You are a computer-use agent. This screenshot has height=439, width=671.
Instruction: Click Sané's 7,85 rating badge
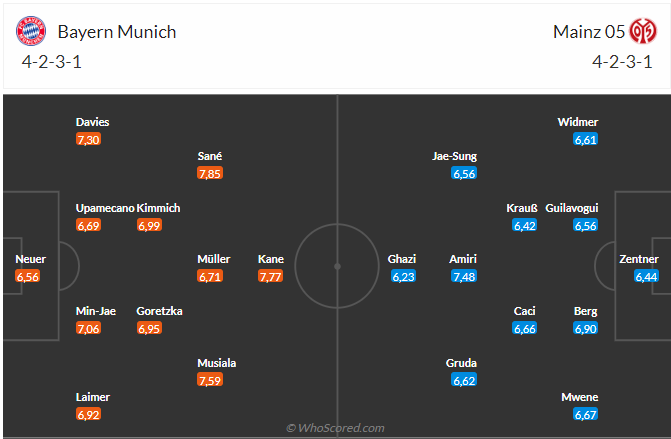click(210, 173)
